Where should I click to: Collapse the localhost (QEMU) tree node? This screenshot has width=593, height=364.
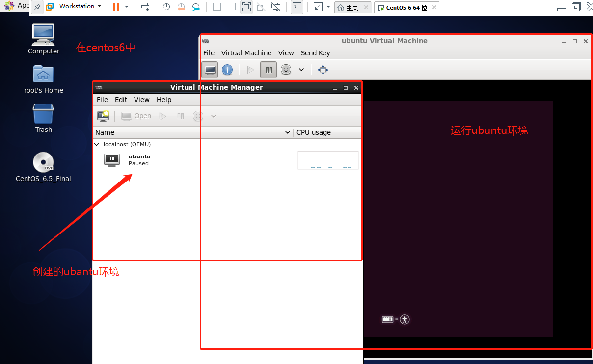pyautogui.click(x=97, y=144)
